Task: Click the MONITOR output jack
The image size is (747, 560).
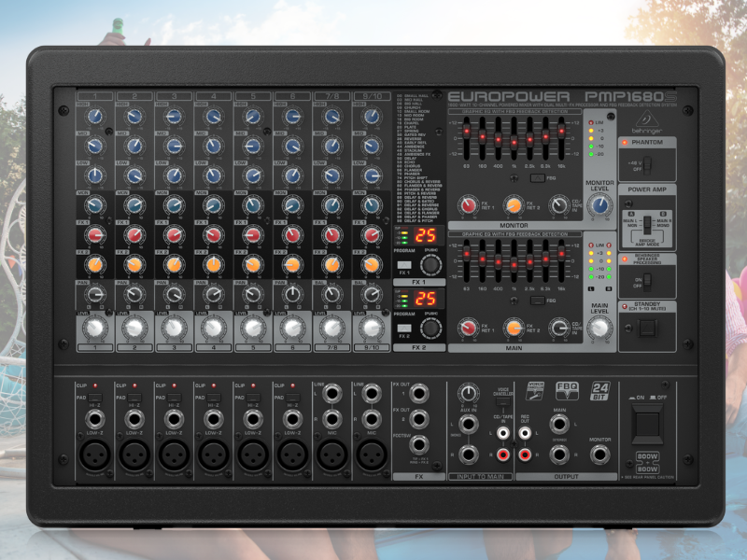Action: 599,455
